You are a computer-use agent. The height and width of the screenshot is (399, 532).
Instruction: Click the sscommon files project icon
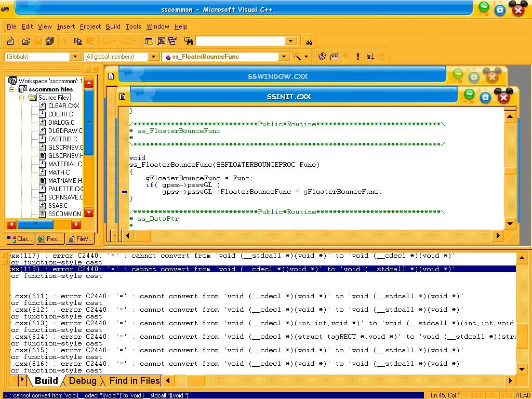click(x=22, y=89)
